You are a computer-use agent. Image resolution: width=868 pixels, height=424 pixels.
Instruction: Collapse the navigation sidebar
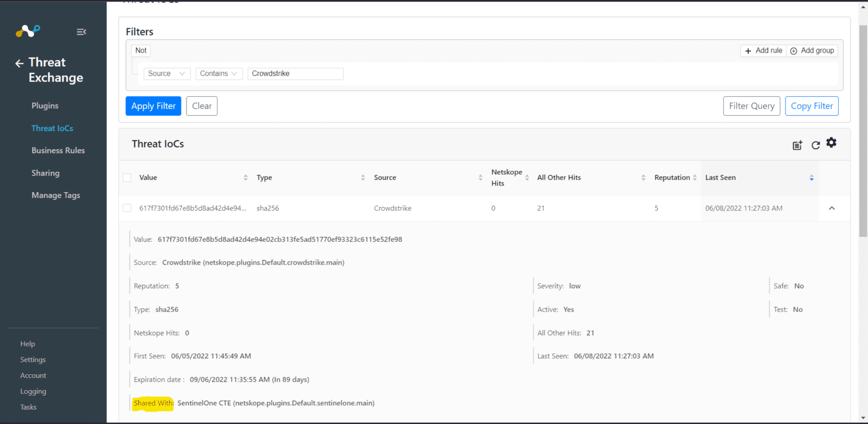pos(81,32)
